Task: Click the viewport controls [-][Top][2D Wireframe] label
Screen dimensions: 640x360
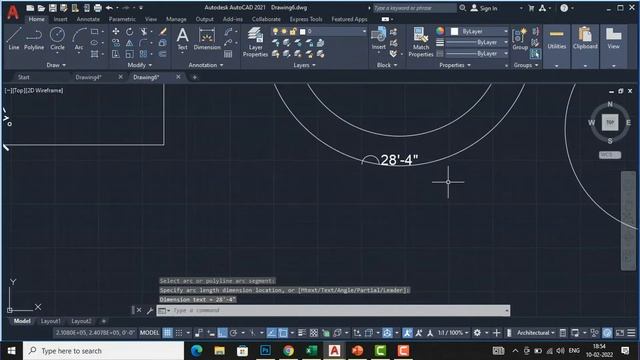Action: click(x=34, y=91)
